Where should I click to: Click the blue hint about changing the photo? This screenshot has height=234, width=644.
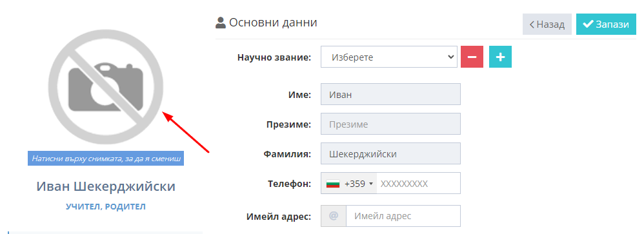tap(106, 159)
